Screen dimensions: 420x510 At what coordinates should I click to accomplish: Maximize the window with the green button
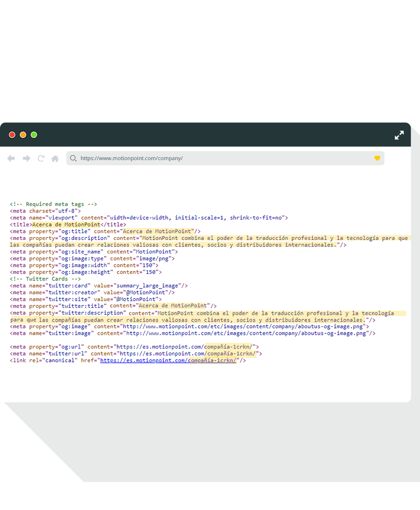tap(34, 135)
